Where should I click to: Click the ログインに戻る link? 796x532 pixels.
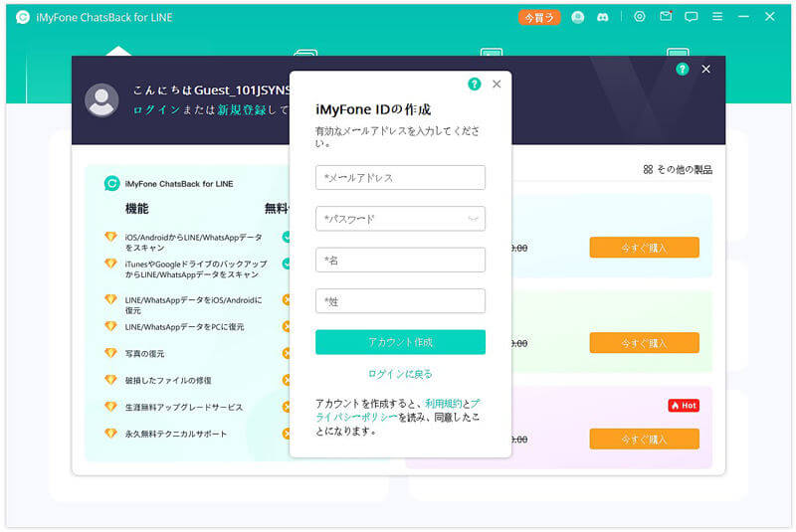[x=400, y=374]
